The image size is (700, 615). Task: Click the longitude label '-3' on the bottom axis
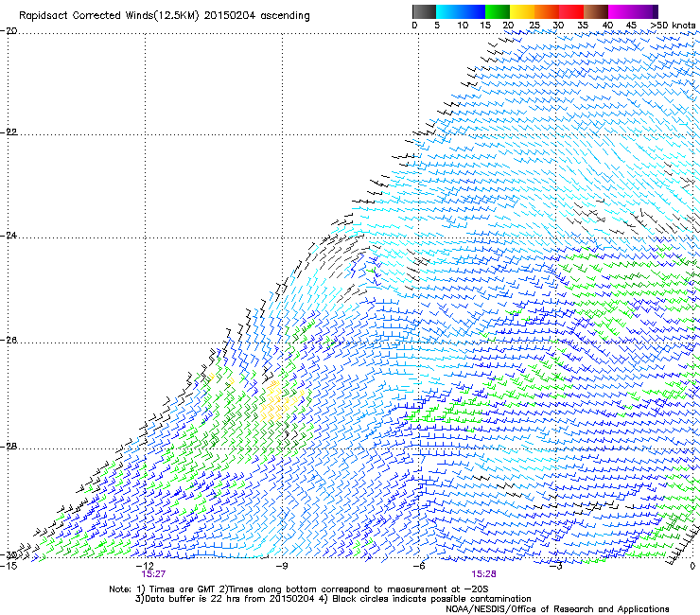556,566
